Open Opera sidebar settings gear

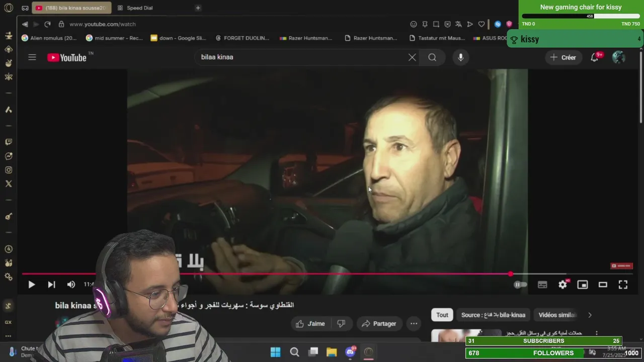click(9, 277)
